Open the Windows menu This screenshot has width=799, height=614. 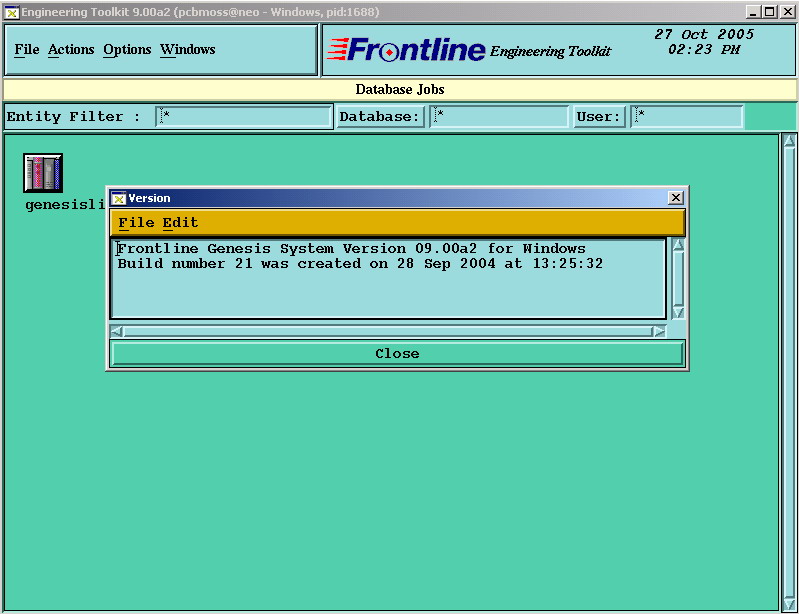(x=188, y=50)
